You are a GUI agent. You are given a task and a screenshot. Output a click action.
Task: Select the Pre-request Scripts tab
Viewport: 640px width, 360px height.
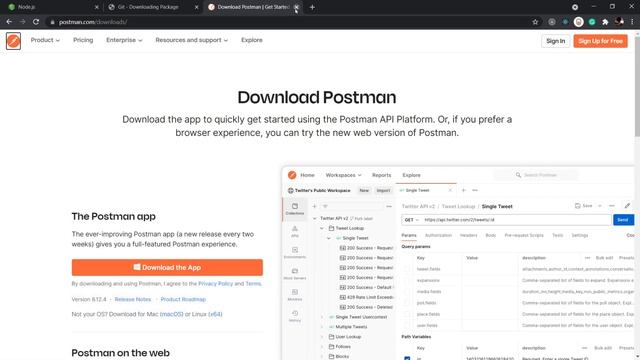pos(524,236)
